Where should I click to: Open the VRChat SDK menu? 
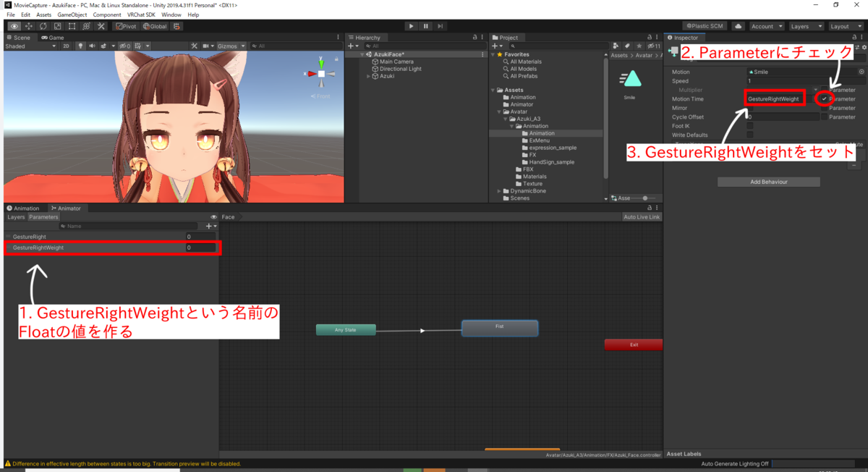pyautogui.click(x=140, y=14)
